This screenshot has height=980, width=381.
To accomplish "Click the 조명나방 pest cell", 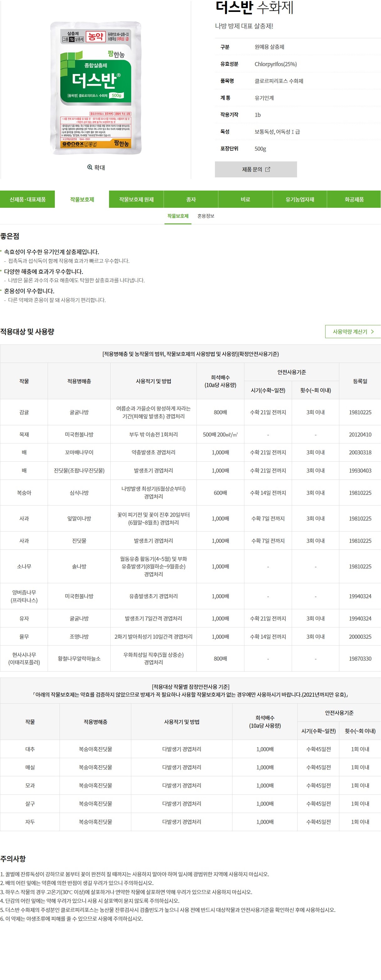I will pyautogui.click(x=79, y=637).
